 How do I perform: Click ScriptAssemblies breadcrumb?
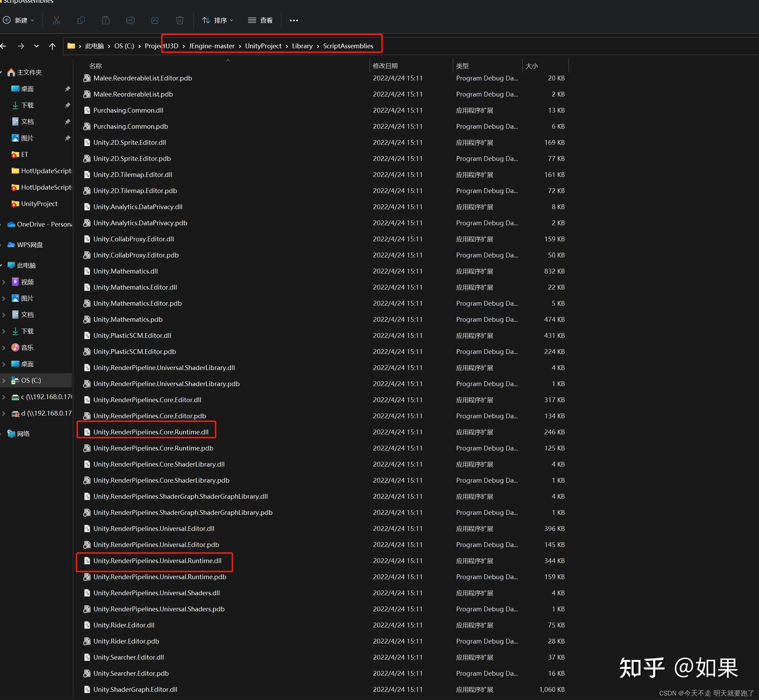point(348,46)
